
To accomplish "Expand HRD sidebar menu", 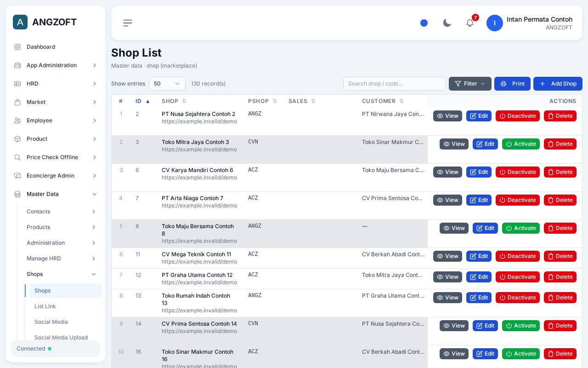I will tap(56, 84).
